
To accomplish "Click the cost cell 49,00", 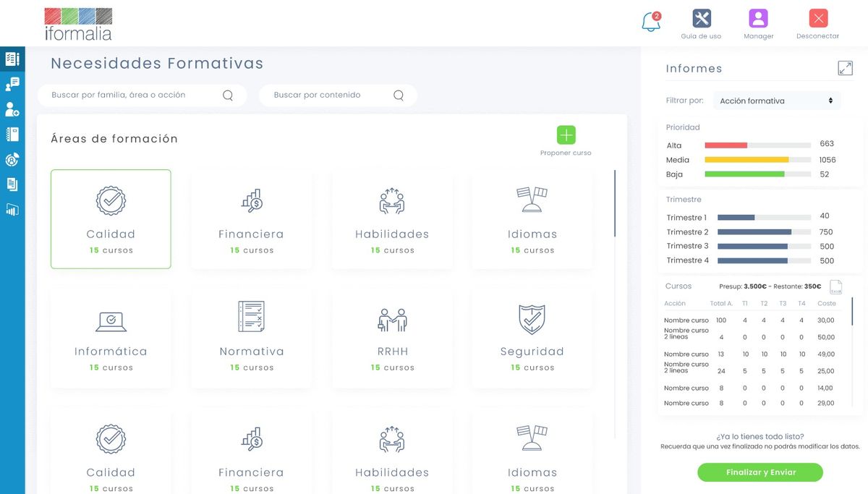I will [x=825, y=354].
